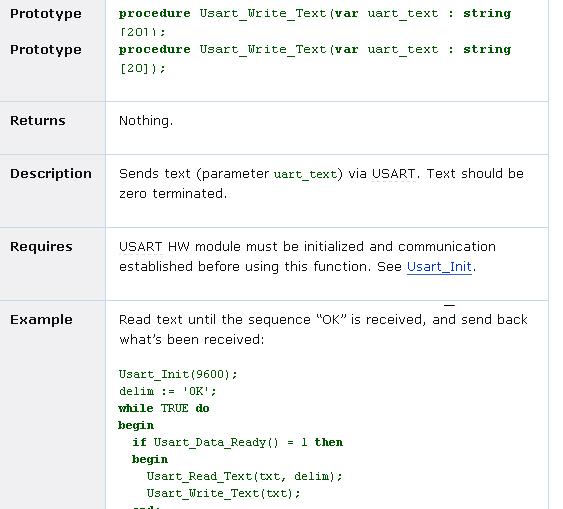Click the green uart_text parameter in Description

pos(305,174)
